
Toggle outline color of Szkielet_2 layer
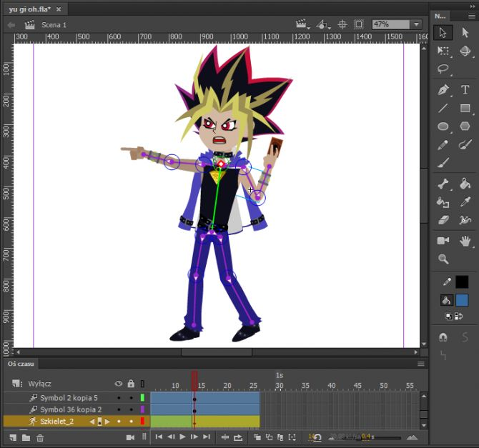142,422
